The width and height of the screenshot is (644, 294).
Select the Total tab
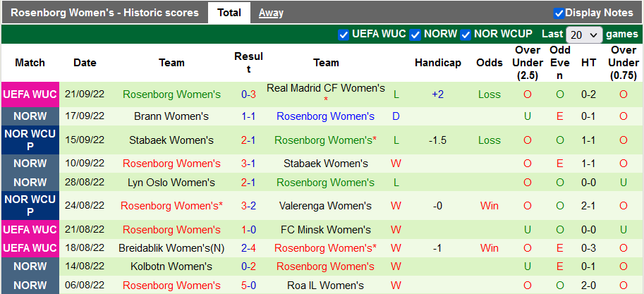[x=229, y=13]
